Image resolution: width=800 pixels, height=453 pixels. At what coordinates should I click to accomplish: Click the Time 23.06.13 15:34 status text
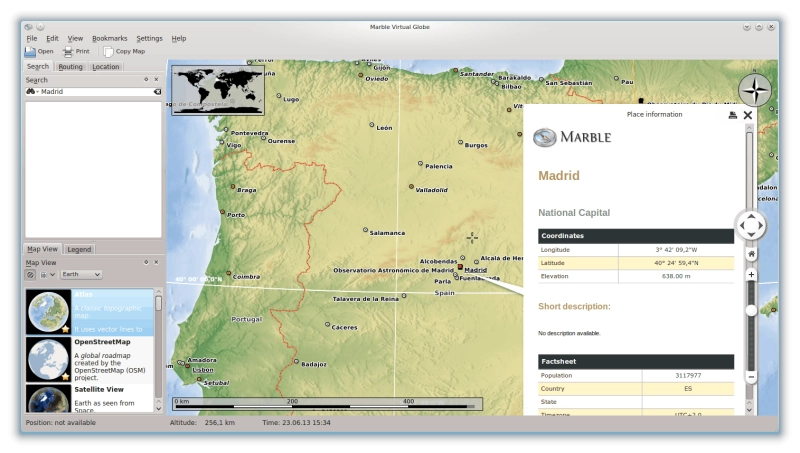point(296,423)
